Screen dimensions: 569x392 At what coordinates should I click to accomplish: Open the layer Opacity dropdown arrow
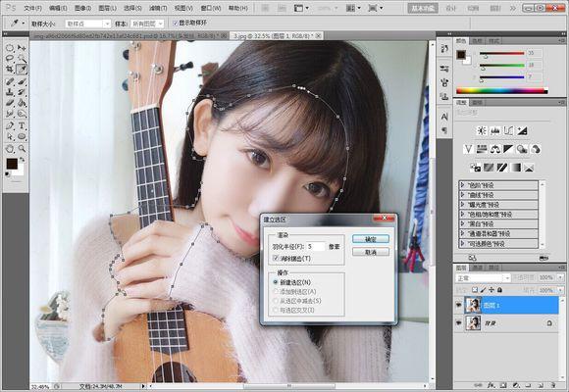[x=560, y=277]
